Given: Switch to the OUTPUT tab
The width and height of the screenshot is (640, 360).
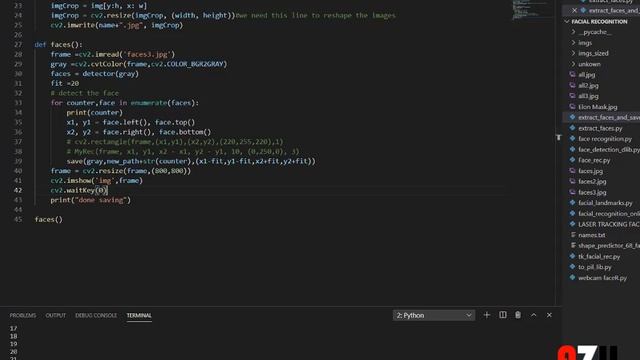Looking at the screenshot, I should point(56,316).
